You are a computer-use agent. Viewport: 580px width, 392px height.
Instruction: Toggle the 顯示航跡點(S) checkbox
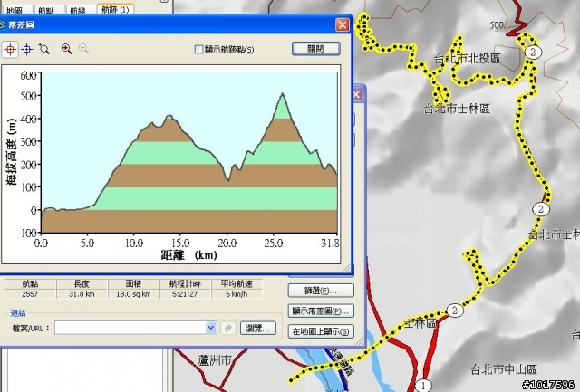(199, 49)
